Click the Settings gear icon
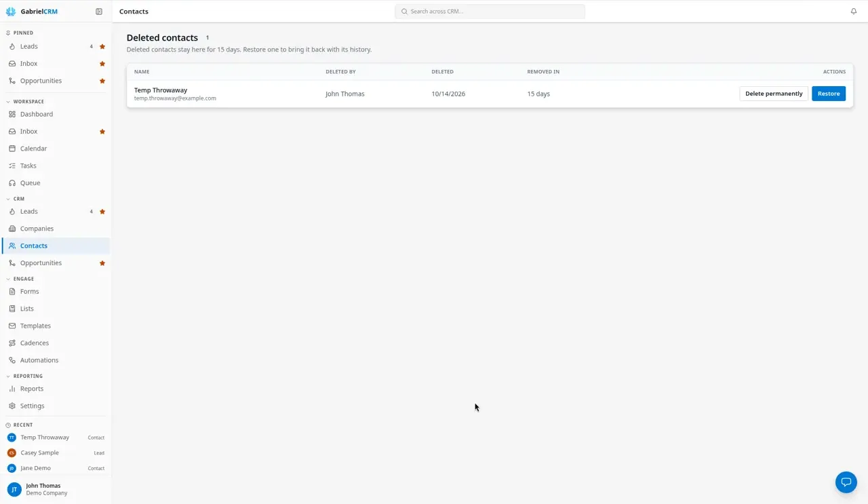 [x=12, y=406]
